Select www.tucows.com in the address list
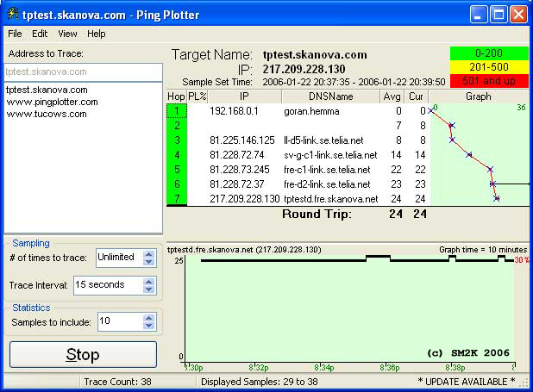 pos(47,114)
